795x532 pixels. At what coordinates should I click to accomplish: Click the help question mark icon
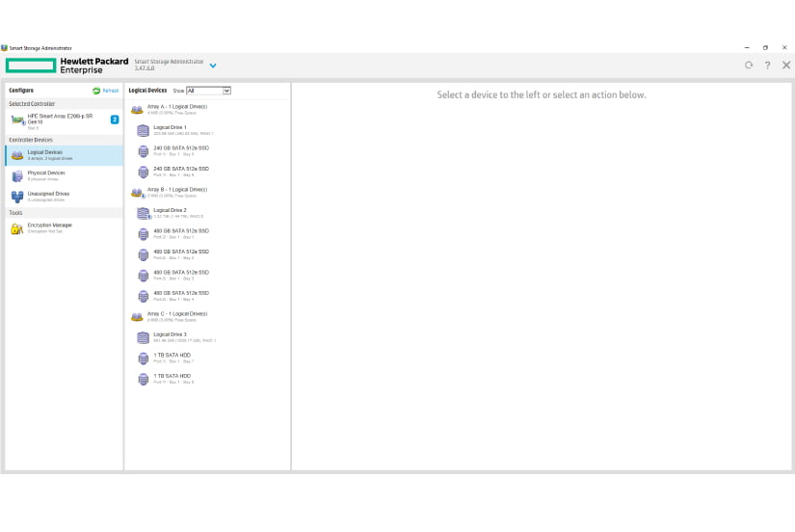tap(768, 66)
